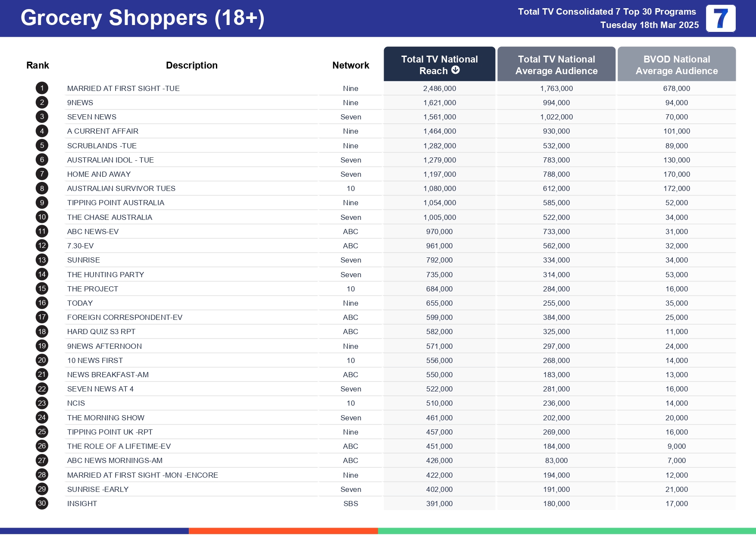
Task: Click the green segment of bottom bar
Action: click(x=566, y=531)
